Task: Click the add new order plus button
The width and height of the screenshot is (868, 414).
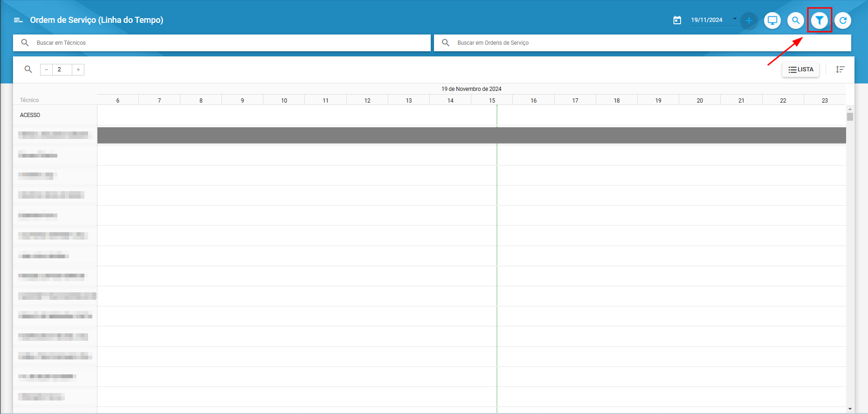Action: coord(749,21)
